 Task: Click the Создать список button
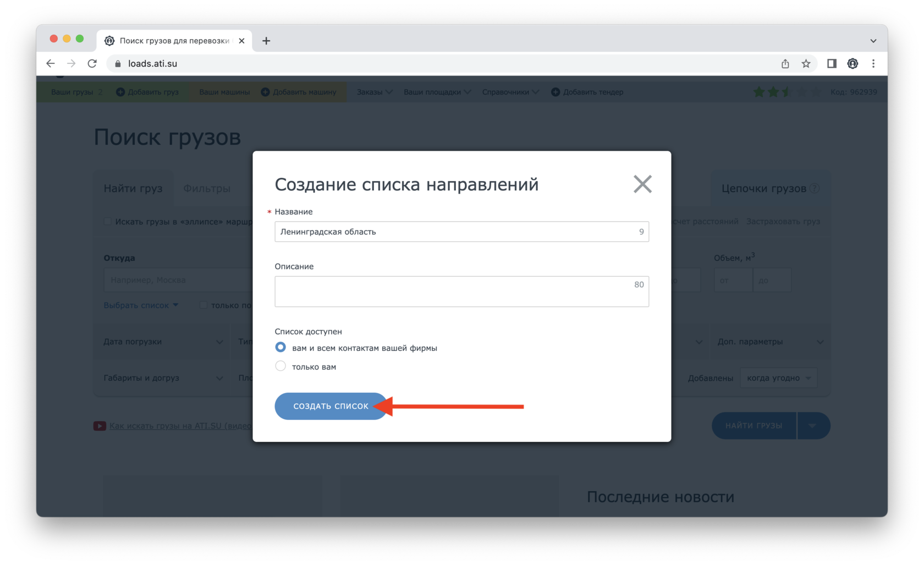coord(331,406)
